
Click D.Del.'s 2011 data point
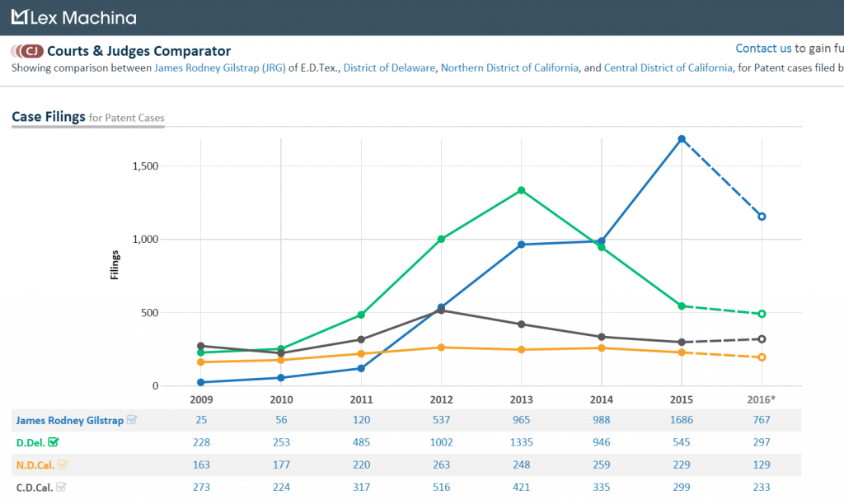click(x=361, y=315)
